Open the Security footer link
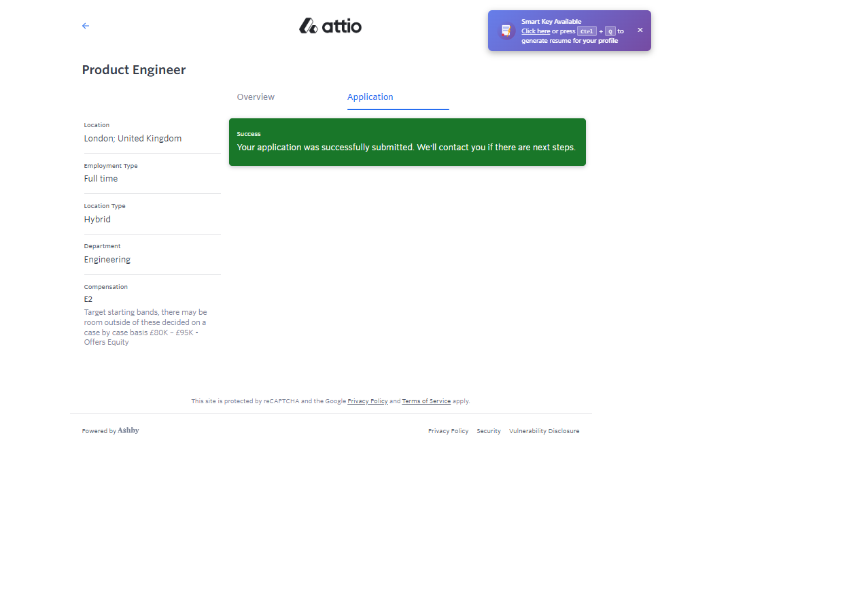Viewport: 868px width, 597px height. [488, 431]
